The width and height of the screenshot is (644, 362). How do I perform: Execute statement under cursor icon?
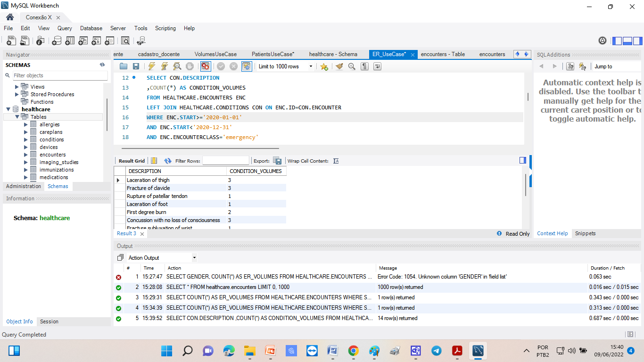click(165, 66)
